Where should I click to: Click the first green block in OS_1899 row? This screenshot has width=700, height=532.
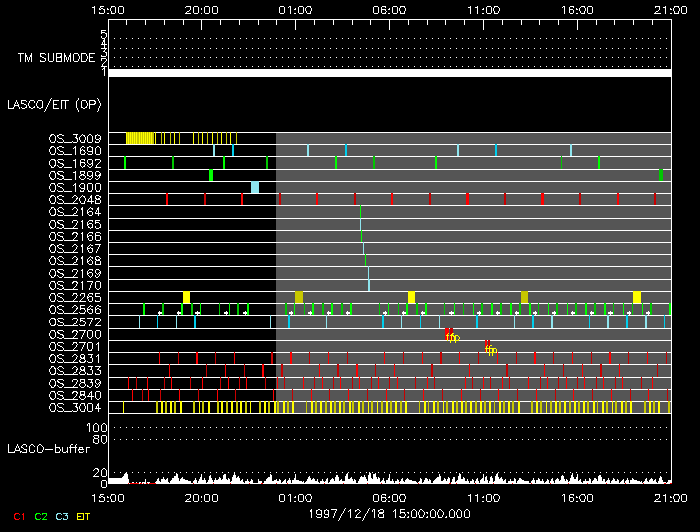click(x=211, y=175)
